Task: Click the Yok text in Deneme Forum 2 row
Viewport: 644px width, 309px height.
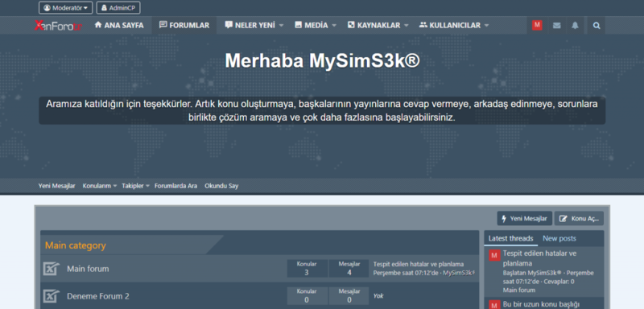Action: [x=378, y=296]
